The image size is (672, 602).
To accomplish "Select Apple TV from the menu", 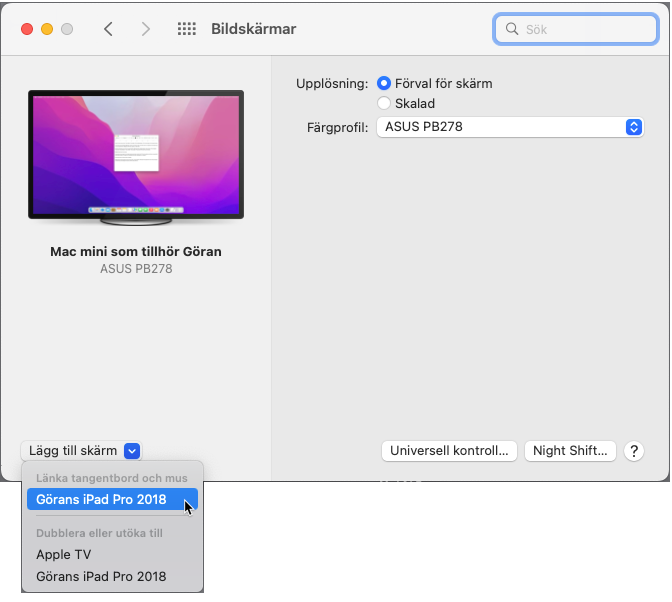I will pos(63,554).
